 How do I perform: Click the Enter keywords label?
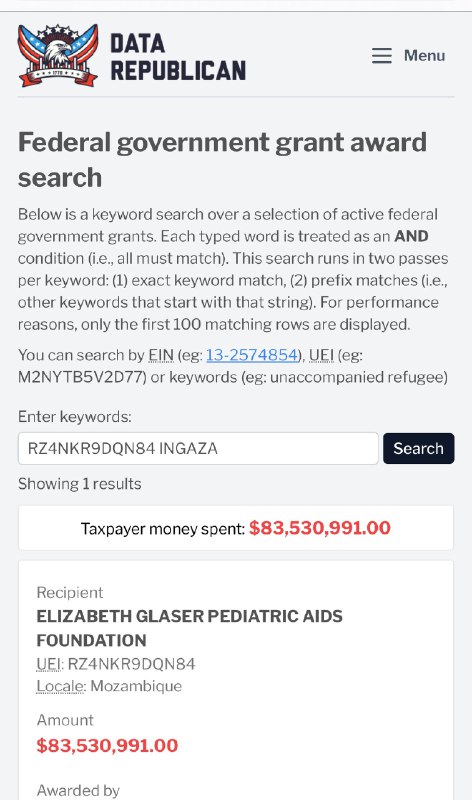coord(74,417)
